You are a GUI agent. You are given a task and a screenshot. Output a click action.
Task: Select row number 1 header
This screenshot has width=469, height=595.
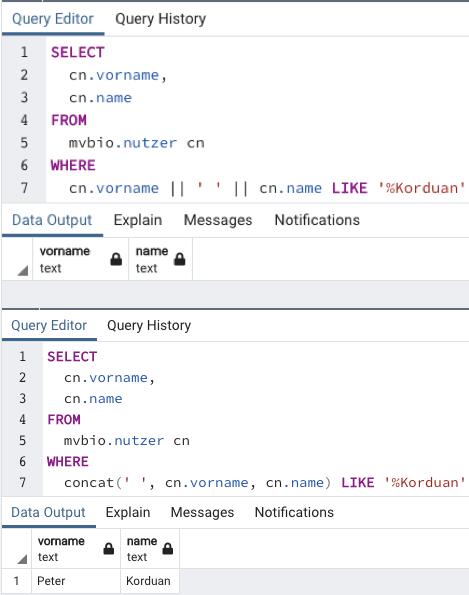click(x=16, y=581)
